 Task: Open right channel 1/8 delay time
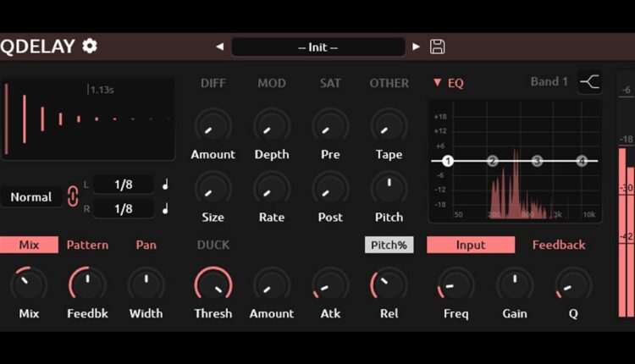[124, 209]
